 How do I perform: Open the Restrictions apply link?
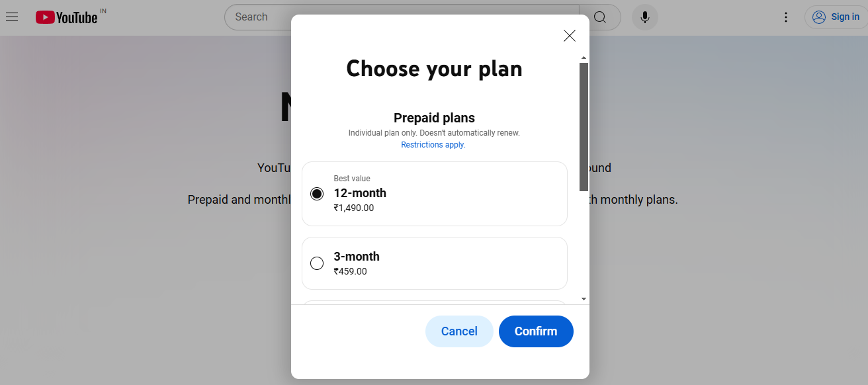pos(433,145)
